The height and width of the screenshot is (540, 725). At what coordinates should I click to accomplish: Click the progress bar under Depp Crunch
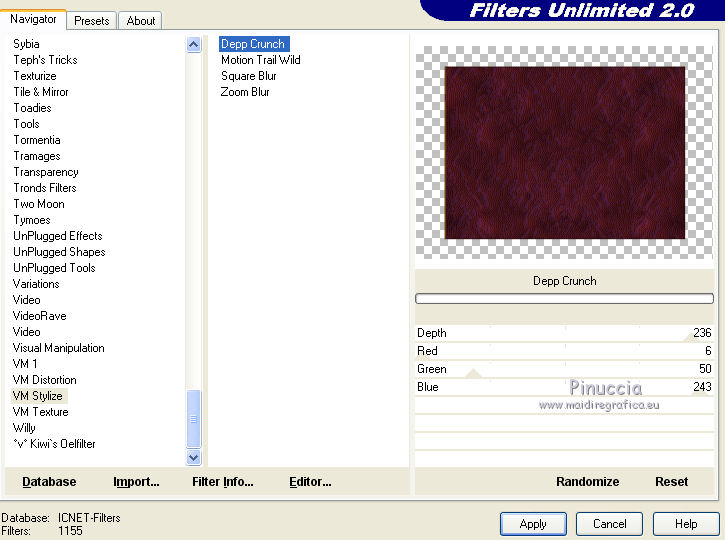point(564,299)
